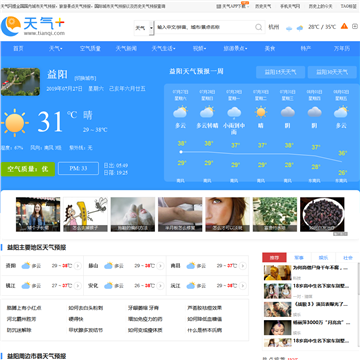Click the orange weather warning triangle icon

(x=344, y=26)
